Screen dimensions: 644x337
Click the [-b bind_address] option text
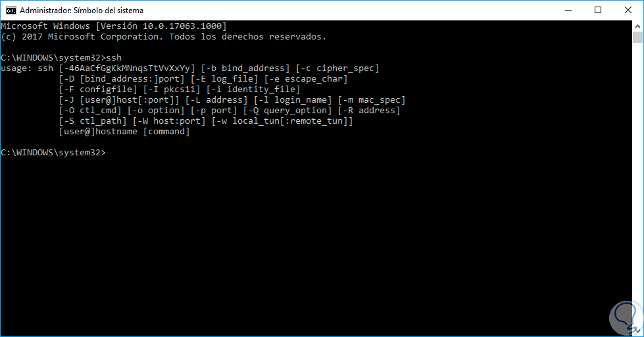click(245, 68)
